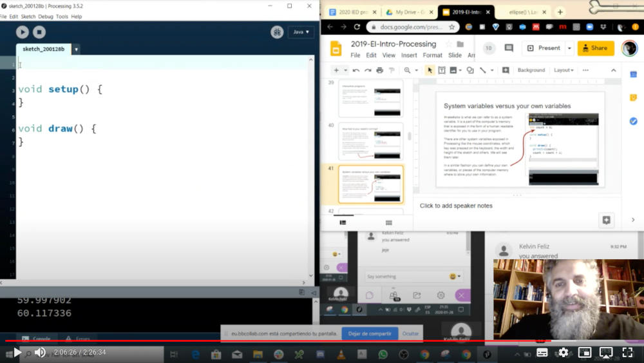Choose the Select cursor tool in Slides
The width and height of the screenshot is (644, 363).
click(430, 70)
